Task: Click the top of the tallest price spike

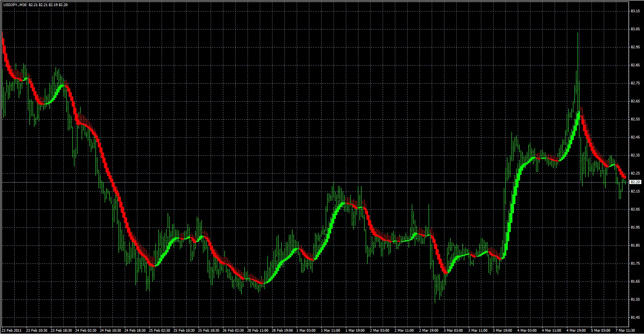Action: 578,33
